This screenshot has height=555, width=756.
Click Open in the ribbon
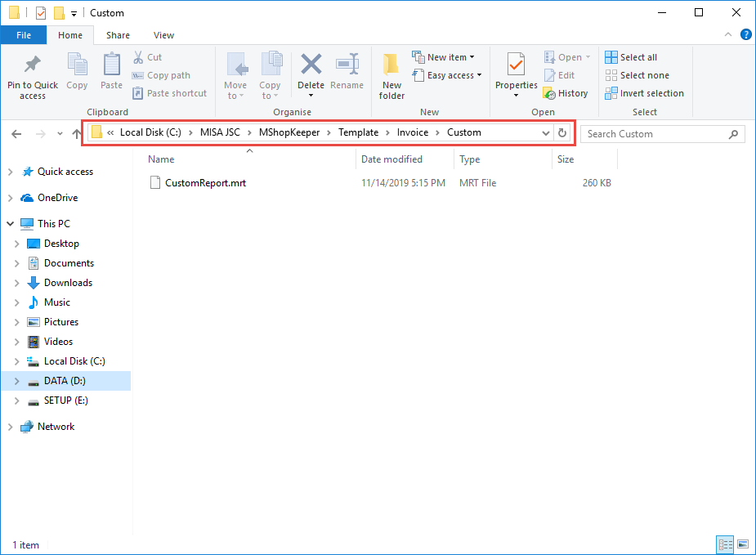click(567, 57)
